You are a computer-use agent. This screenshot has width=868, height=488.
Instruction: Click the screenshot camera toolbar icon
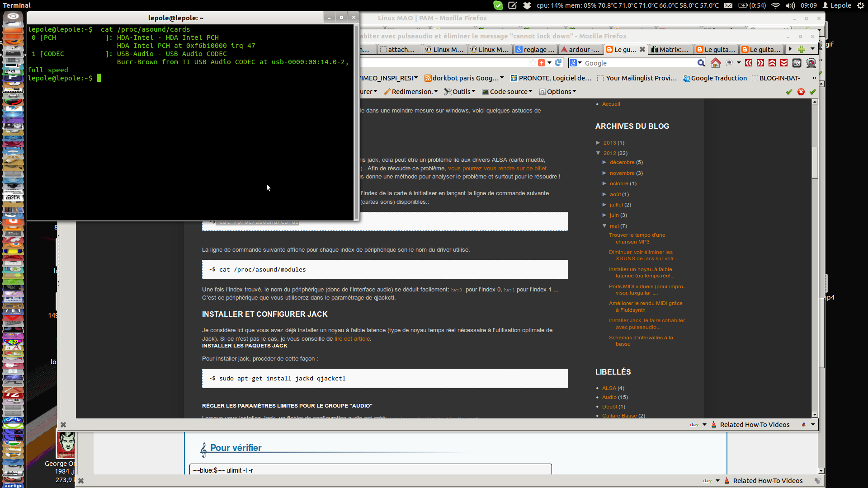click(x=797, y=63)
